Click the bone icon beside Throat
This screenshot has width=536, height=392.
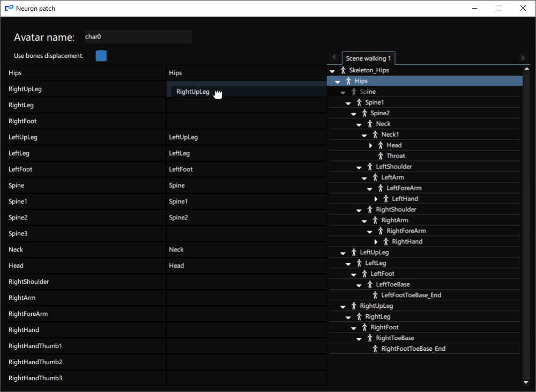[x=381, y=156]
